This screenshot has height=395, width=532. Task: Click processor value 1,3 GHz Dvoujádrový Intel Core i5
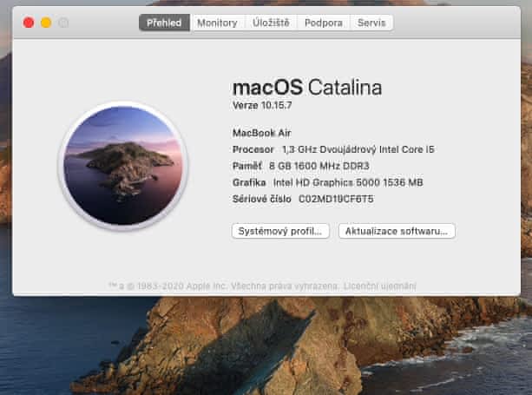pyautogui.click(x=358, y=149)
